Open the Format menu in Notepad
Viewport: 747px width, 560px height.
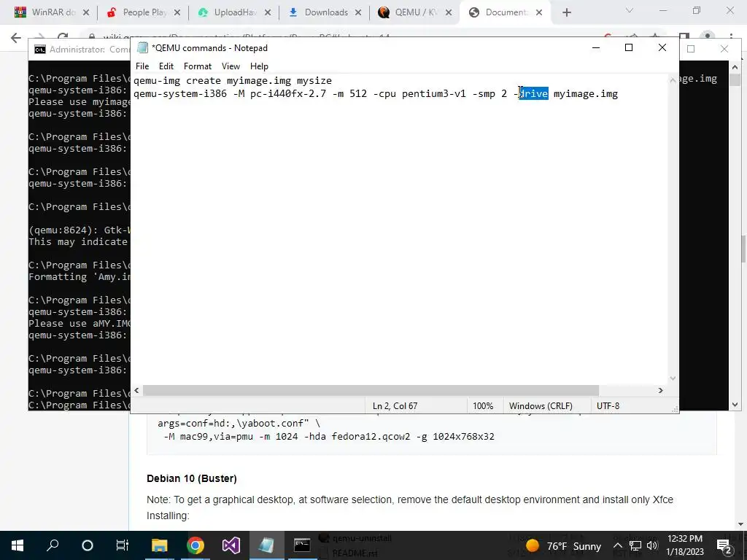coord(197,66)
